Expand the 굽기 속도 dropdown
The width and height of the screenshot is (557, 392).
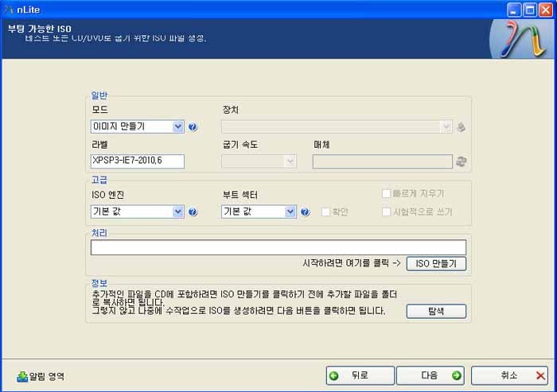click(x=290, y=161)
